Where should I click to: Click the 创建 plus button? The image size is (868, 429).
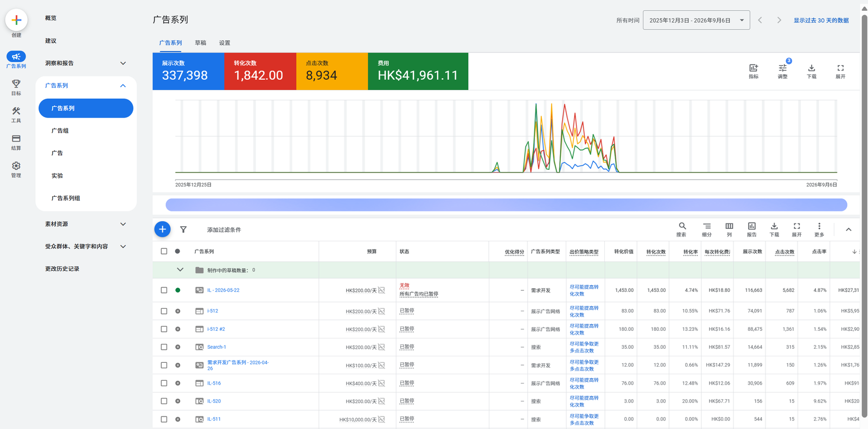click(16, 20)
